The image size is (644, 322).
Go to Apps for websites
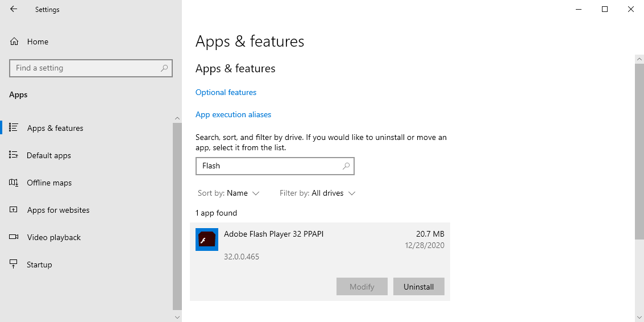tap(58, 210)
